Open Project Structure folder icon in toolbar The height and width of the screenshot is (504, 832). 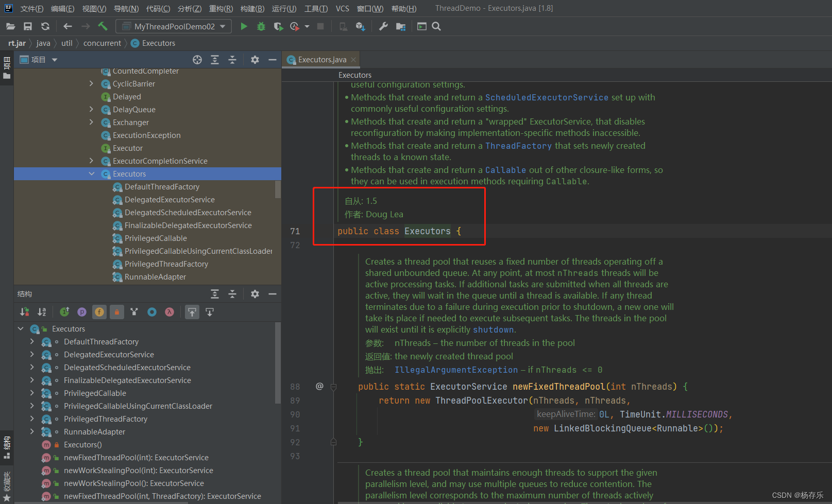401,26
